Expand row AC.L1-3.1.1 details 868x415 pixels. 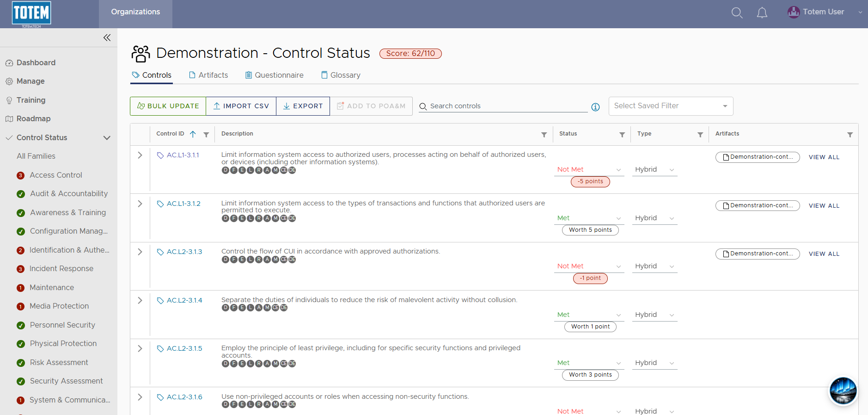tap(140, 155)
